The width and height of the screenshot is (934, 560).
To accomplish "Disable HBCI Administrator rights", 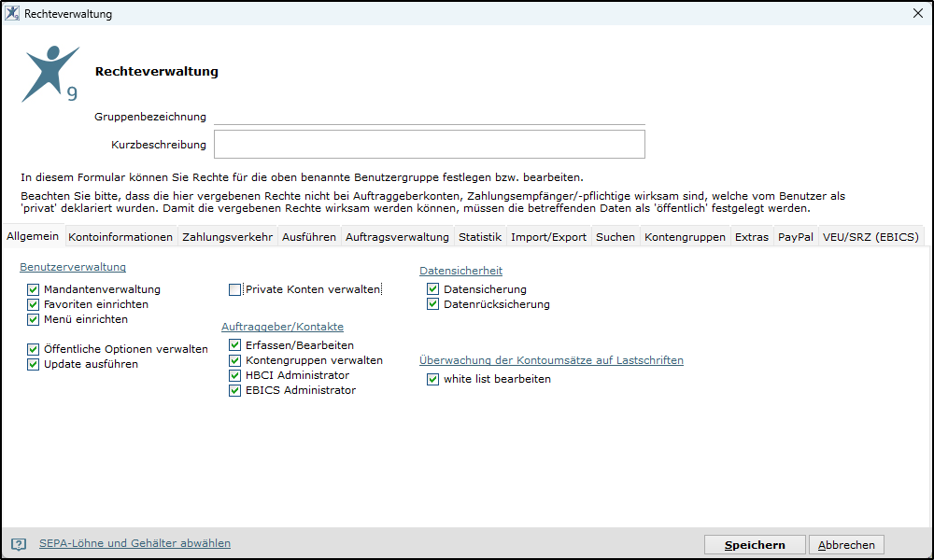I will point(235,375).
